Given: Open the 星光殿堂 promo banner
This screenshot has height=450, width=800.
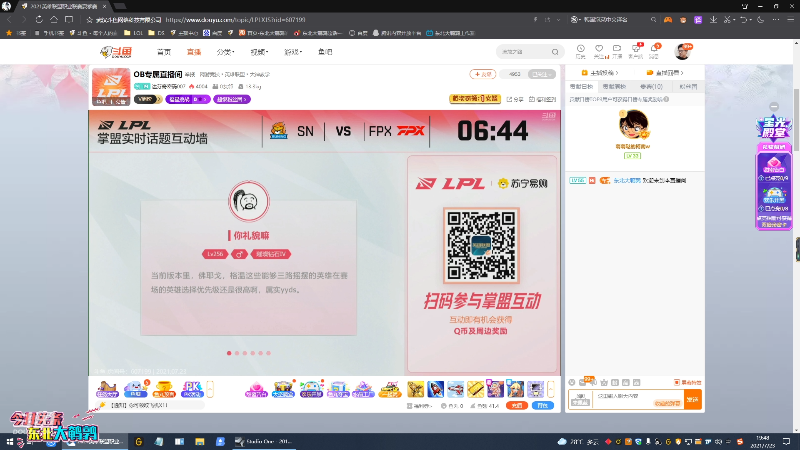Looking at the screenshot, I should click(774, 129).
